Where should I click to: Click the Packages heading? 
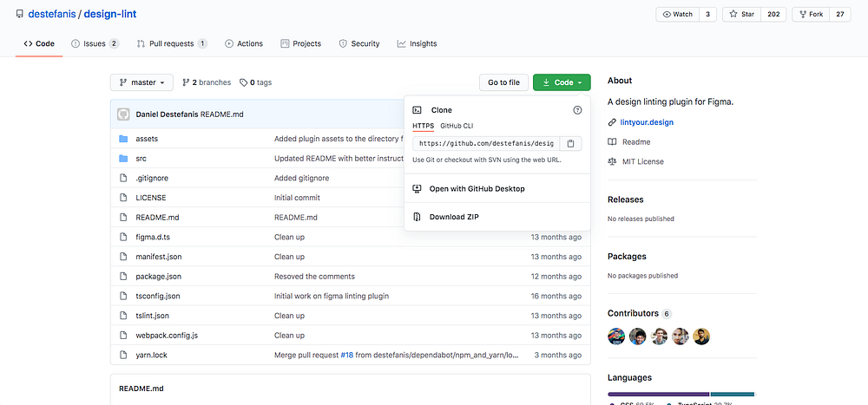coord(627,257)
